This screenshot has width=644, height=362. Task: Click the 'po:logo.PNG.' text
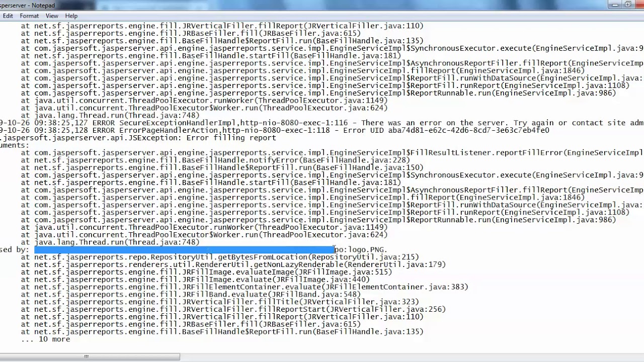click(361, 249)
